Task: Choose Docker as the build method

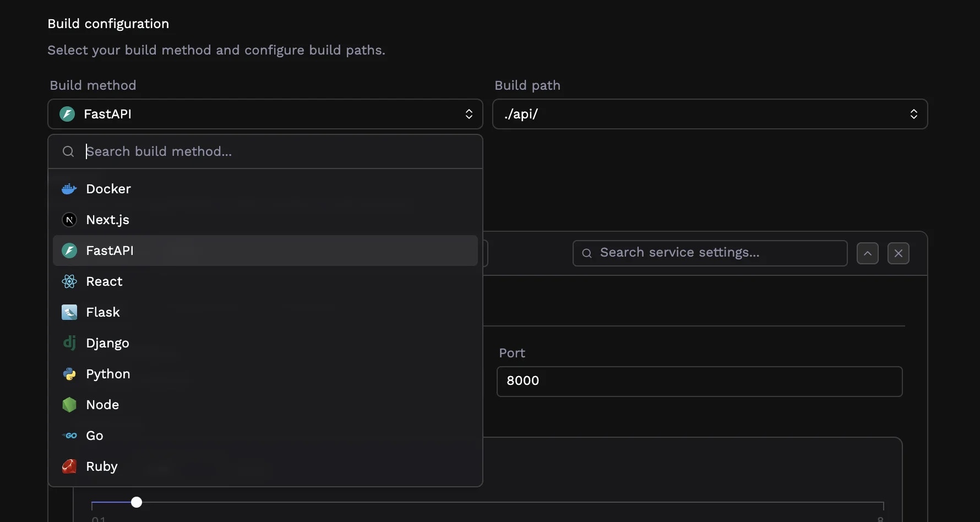Action: tap(107, 188)
